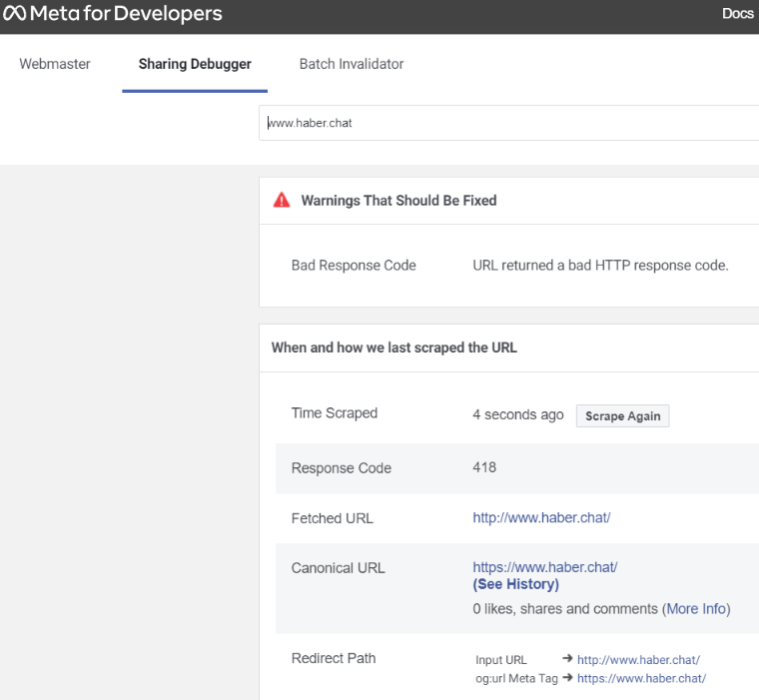Open the Canonical URL https://www.haber.chat/ link
Image resolution: width=759 pixels, height=700 pixels.
click(x=545, y=567)
